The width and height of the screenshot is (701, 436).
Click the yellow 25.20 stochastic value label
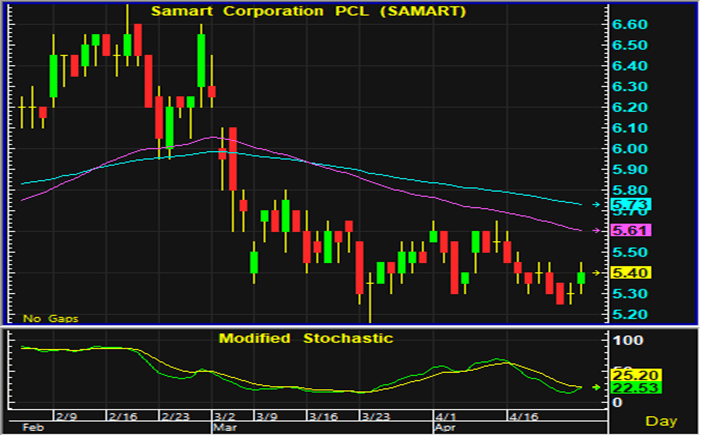(633, 374)
